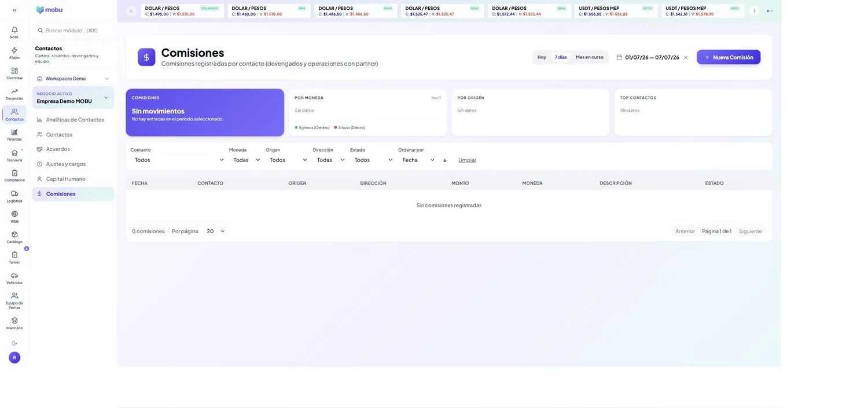Click CONTACTO column header

(210, 183)
